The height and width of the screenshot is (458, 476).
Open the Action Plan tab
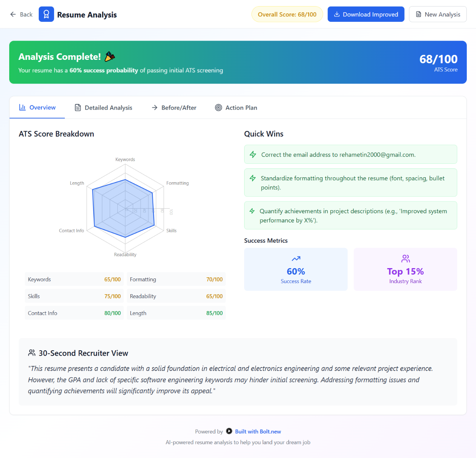click(x=236, y=107)
